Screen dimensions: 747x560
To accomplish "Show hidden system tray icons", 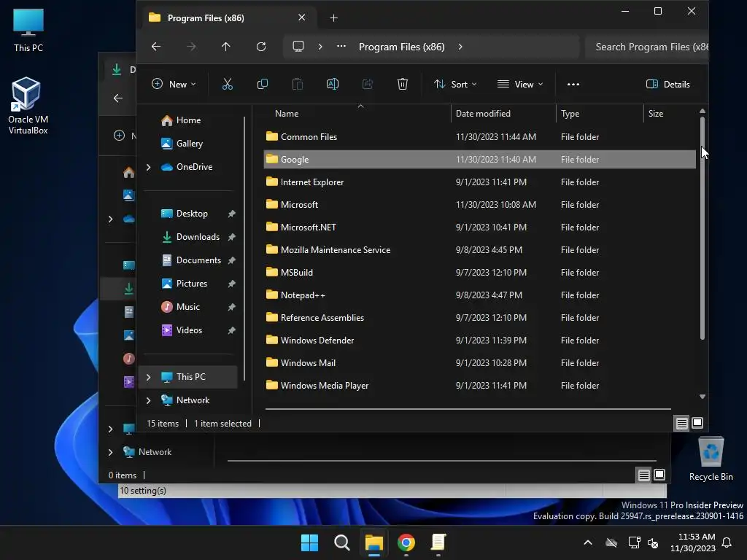I will (588, 542).
